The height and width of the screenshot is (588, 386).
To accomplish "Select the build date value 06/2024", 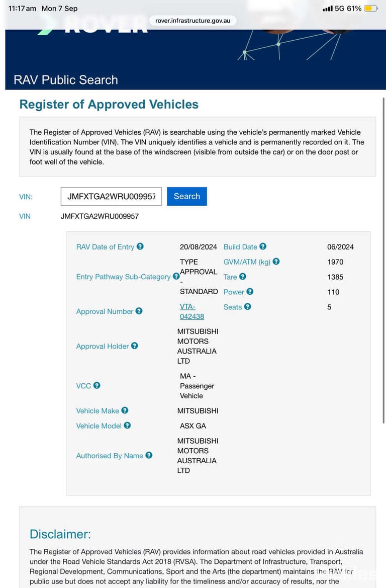I will pos(340,247).
